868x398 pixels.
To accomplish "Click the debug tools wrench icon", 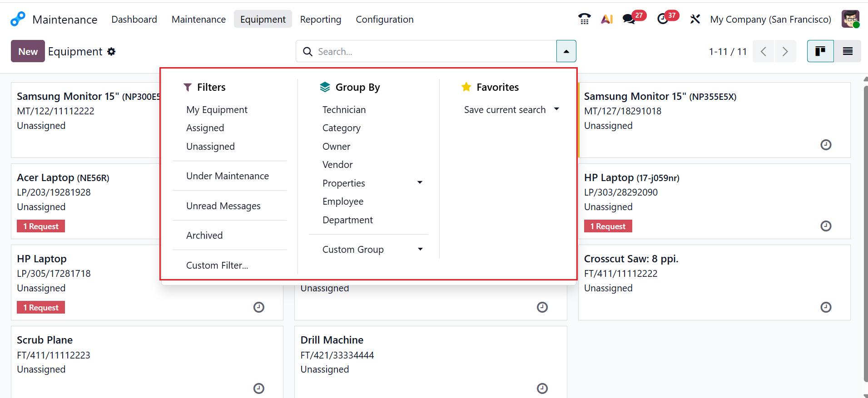I will point(695,19).
